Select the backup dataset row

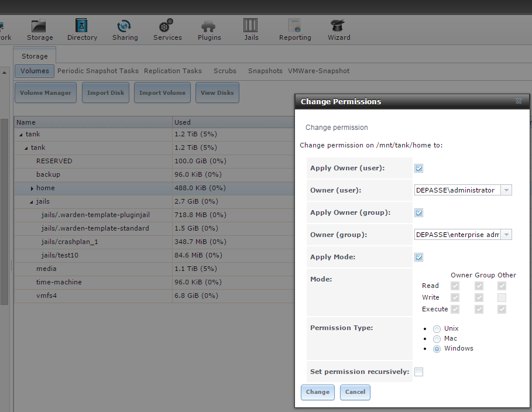155,174
